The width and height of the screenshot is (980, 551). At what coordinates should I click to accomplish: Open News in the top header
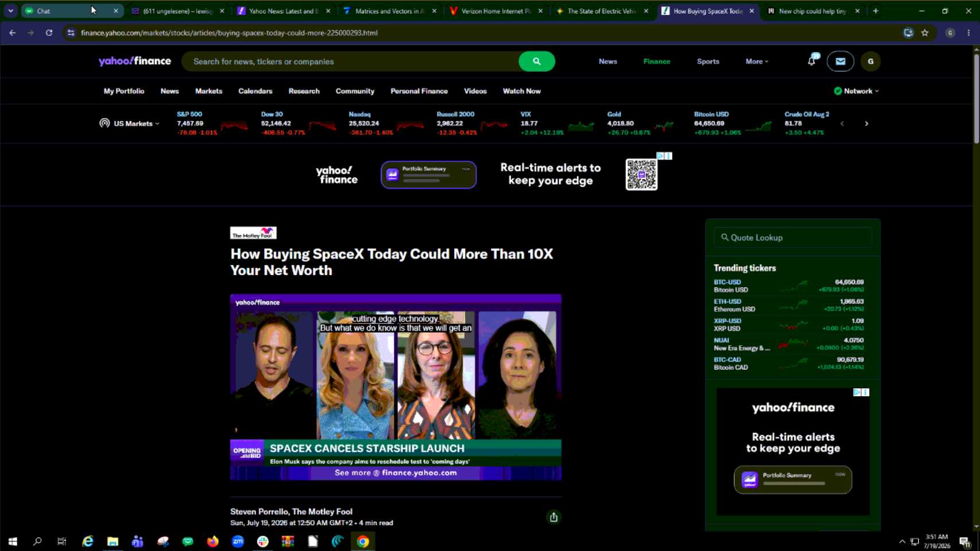click(x=608, y=61)
